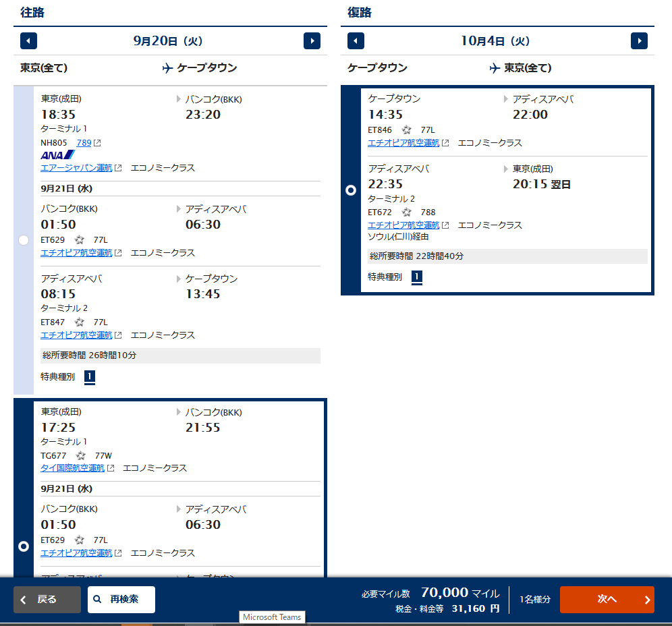Click Star Alliance icon beside first ET629
This screenshot has height=626, width=672.
point(80,240)
